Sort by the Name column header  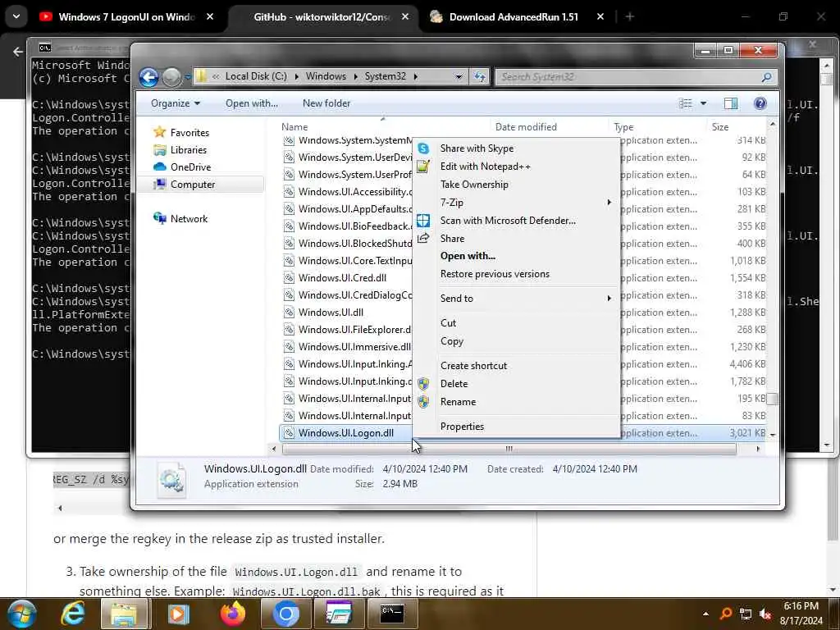[294, 127]
